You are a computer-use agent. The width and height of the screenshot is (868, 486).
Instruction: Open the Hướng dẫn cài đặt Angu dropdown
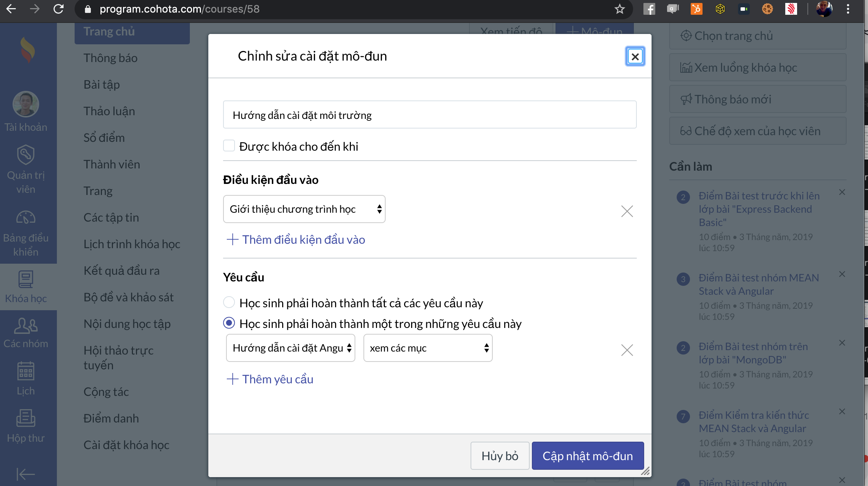(x=290, y=348)
